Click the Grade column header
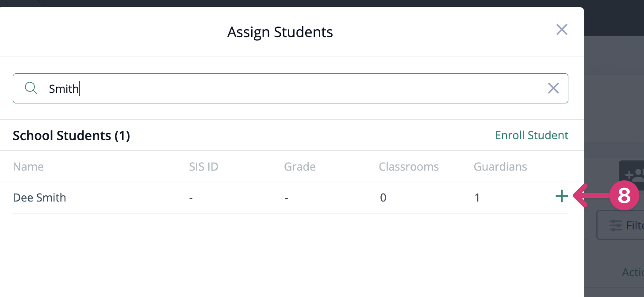Screen dimensions: 644x297 300,167
